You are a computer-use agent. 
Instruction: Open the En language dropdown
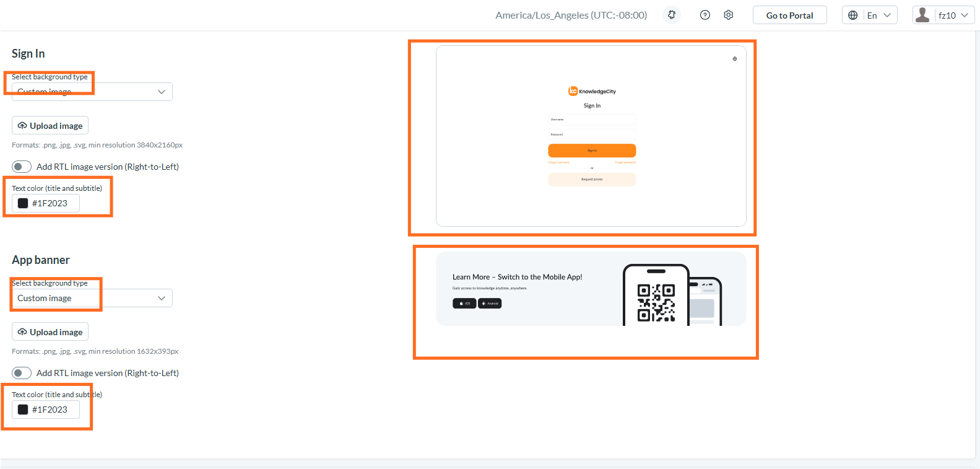tap(870, 15)
